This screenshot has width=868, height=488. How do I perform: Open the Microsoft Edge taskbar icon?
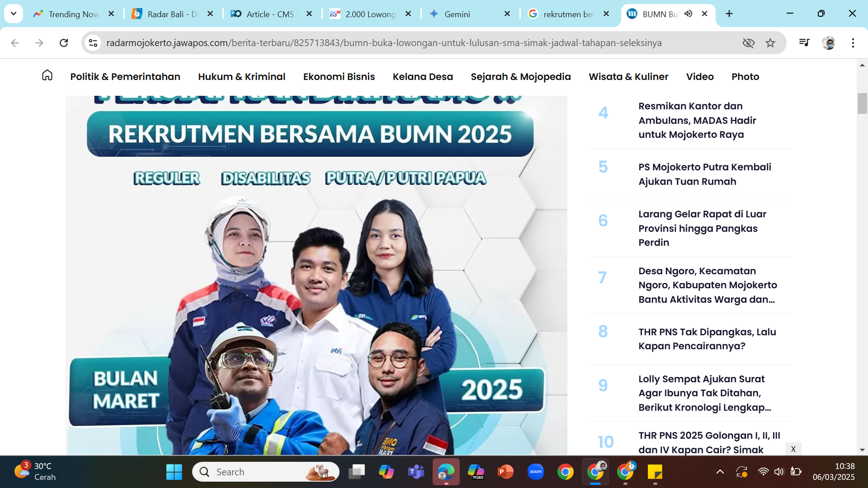(x=446, y=472)
